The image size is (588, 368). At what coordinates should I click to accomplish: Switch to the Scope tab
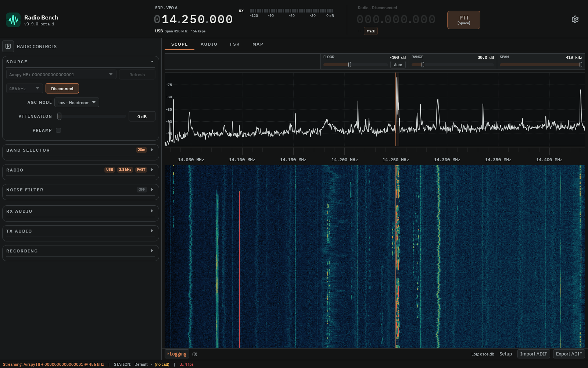point(179,44)
